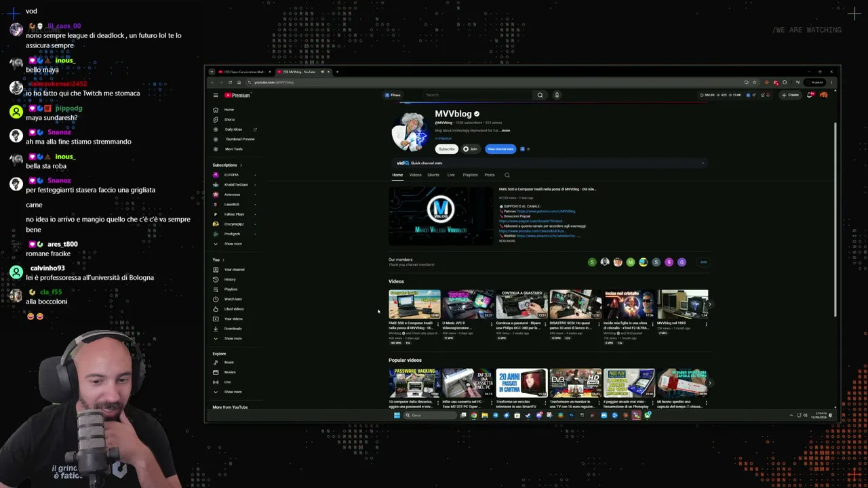
Task: Open the notifications bell
Action: click(x=810, y=95)
